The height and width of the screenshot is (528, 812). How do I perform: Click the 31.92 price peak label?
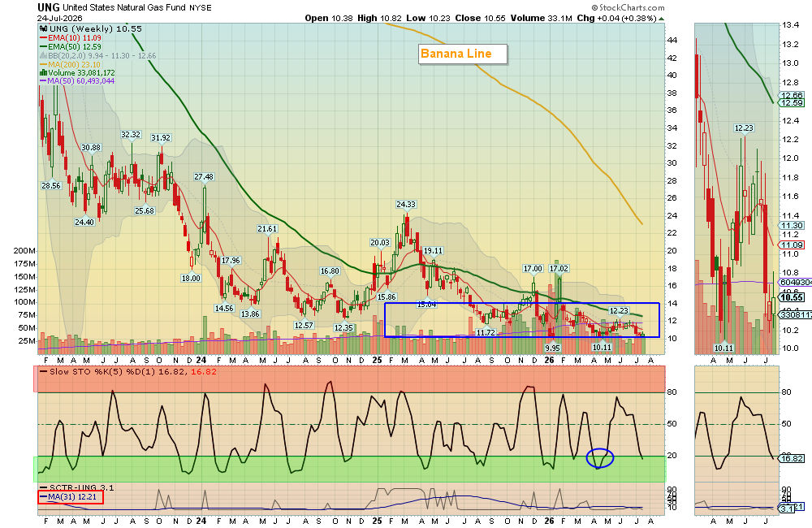pos(161,138)
